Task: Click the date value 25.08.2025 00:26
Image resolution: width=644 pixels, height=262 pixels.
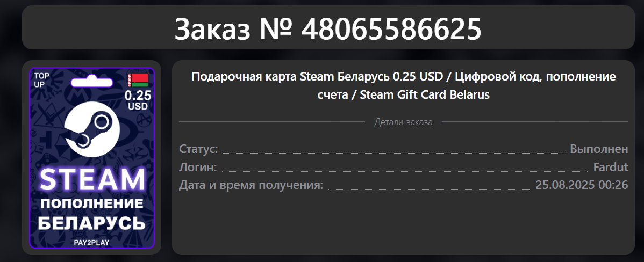Action: click(582, 185)
